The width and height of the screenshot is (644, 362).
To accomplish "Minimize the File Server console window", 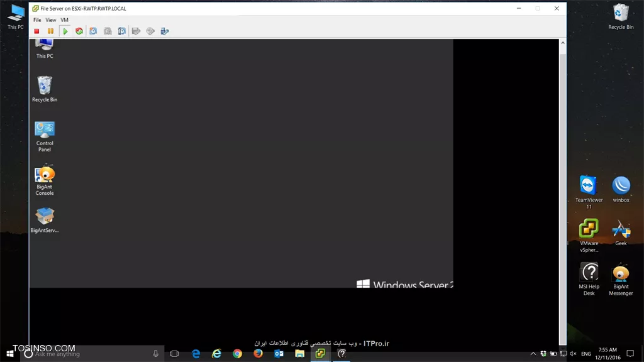I will point(519,8).
